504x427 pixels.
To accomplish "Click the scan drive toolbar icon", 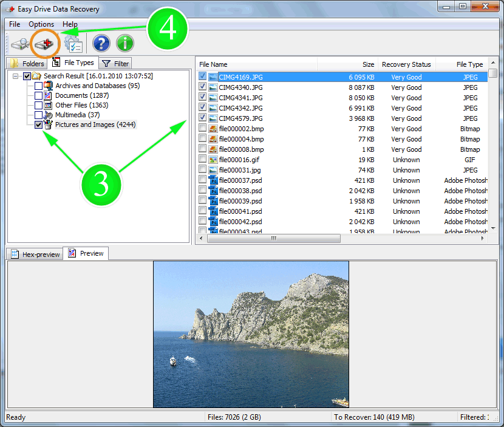I will pos(20,43).
